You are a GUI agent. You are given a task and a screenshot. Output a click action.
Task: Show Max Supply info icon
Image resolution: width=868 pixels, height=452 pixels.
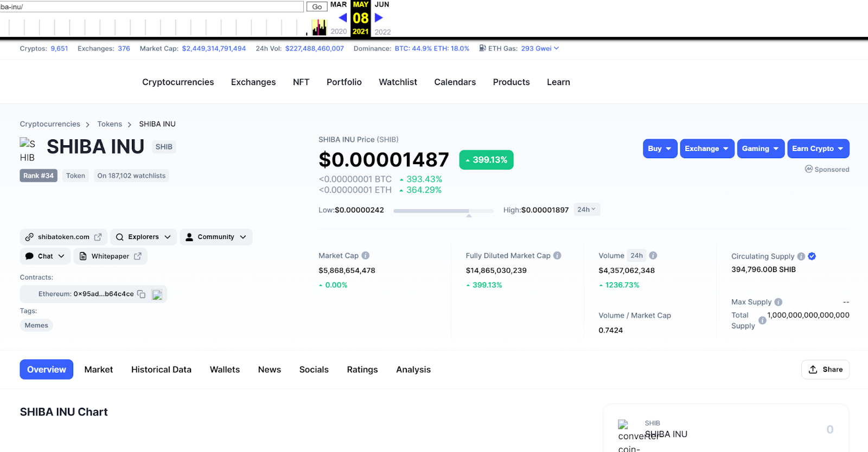pos(778,302)
